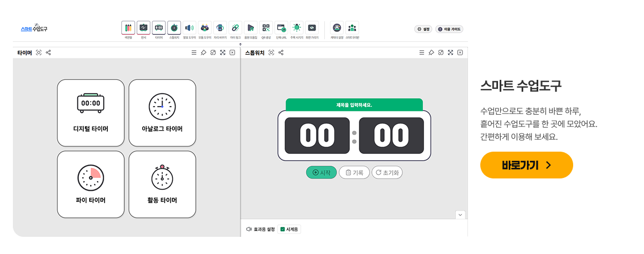Click the 화면 가리기 screen cover icon

[x=312, y=28]
